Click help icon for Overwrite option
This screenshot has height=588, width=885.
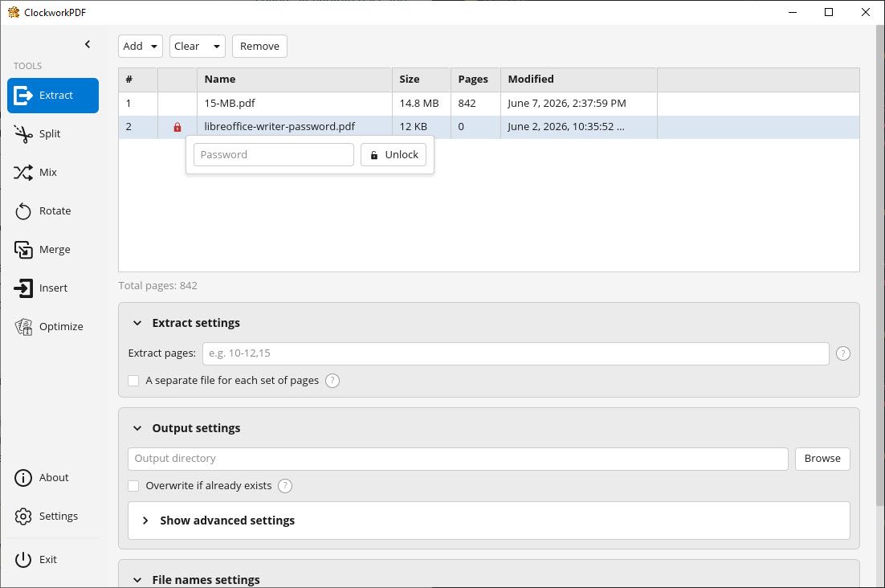[285, 486]
